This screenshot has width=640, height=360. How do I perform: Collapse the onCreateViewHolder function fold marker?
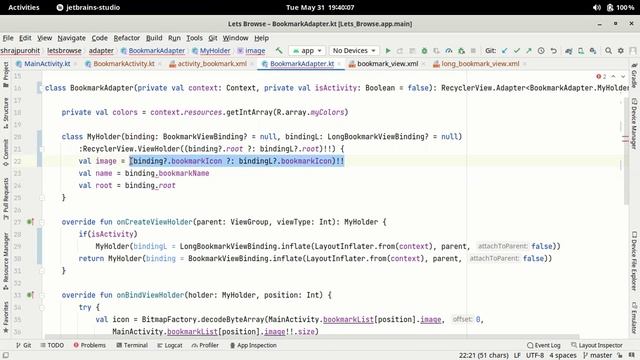[42, 222]
